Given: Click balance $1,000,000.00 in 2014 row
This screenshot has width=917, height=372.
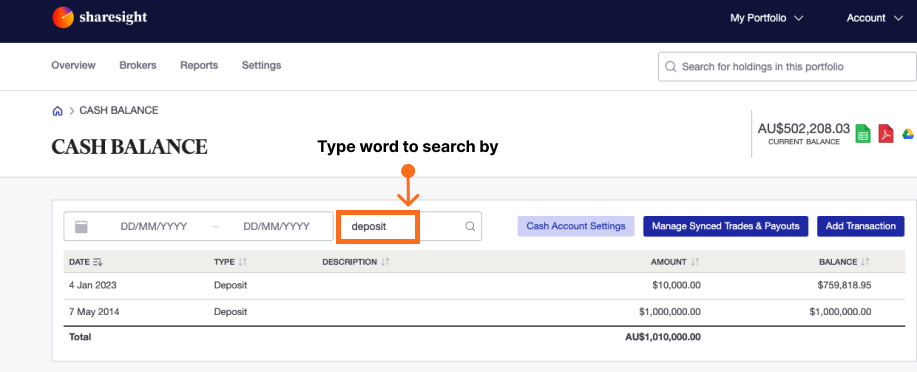Looking at the screenshot, I should coord(840,312).
